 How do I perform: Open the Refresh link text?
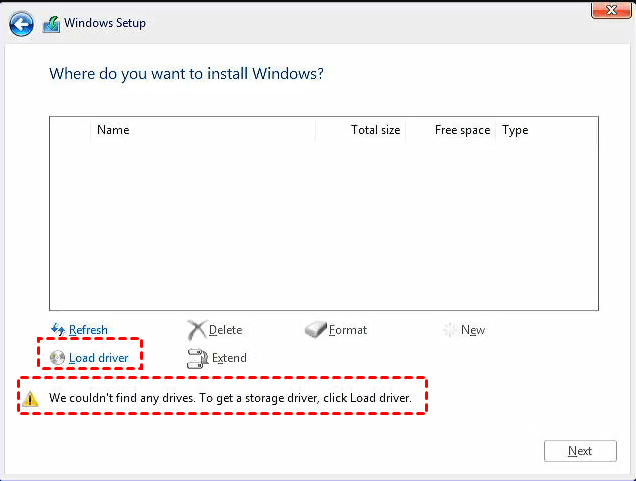pos(88,330)
